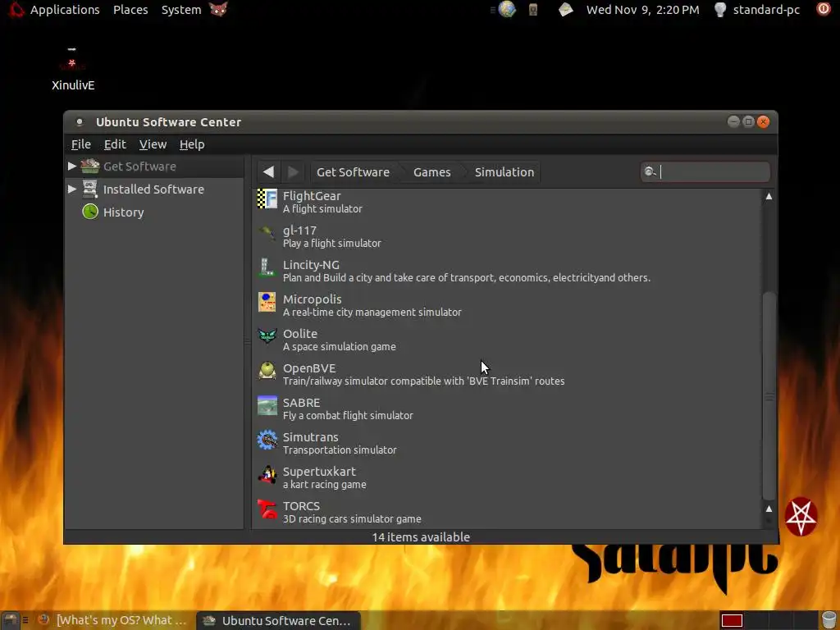Click the green History clock icon

tap(90, 212)
